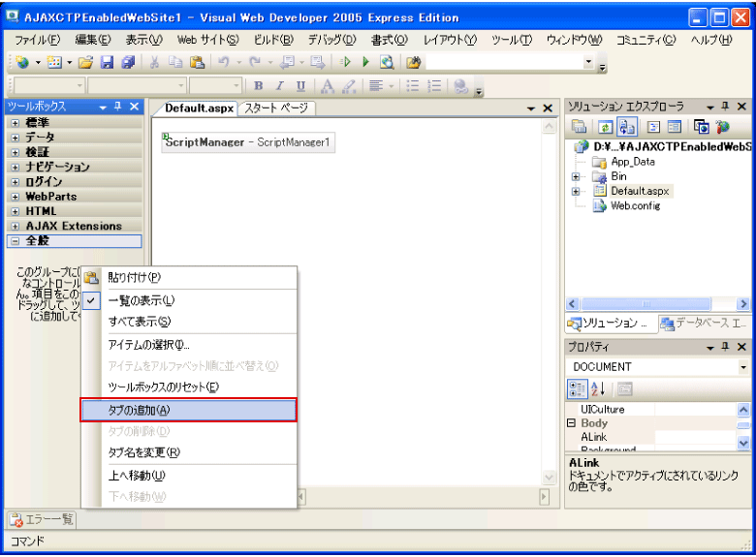Select タブの追加(A) from context menu
756x557 pixels.
point(188,410)
